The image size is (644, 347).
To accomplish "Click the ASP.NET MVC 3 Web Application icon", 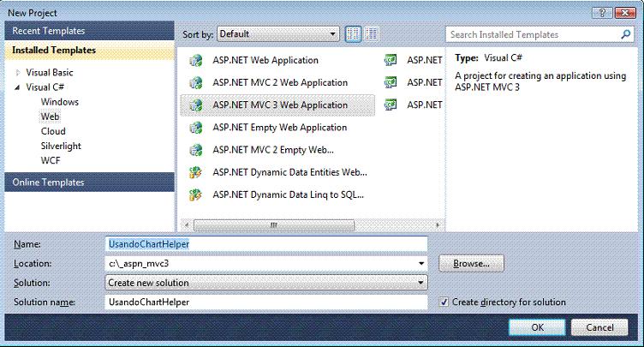I will click(x=196, y=105).
